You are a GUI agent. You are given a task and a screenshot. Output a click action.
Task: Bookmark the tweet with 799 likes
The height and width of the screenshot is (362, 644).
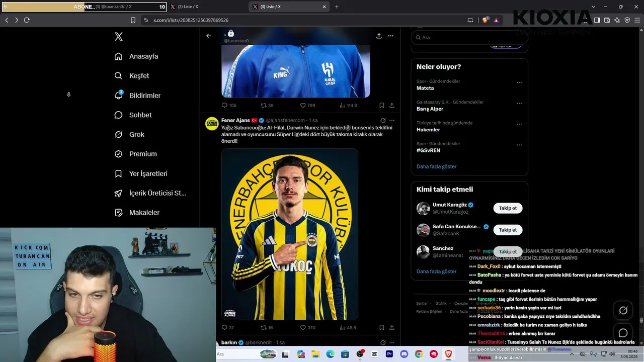381,106
